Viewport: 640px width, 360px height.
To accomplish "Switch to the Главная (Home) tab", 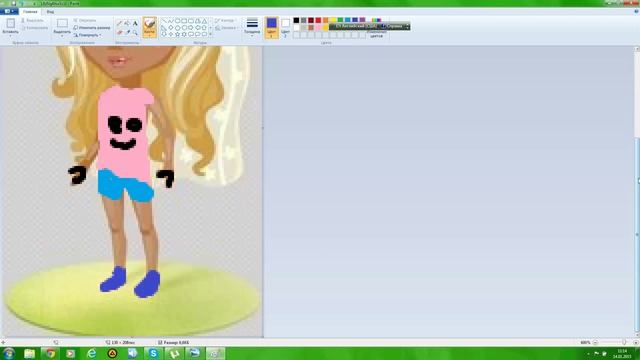I will point(30,12).
